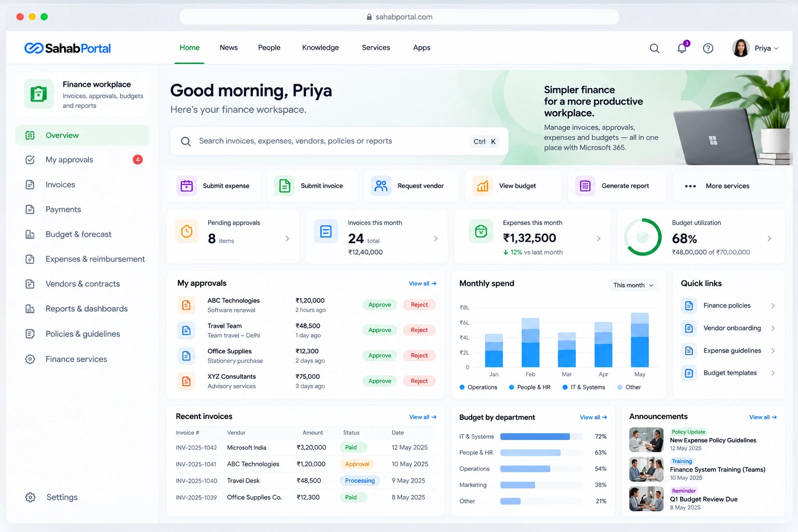
Task: Click the Pending approvals clock icon
Action: (x=187, y=231)
